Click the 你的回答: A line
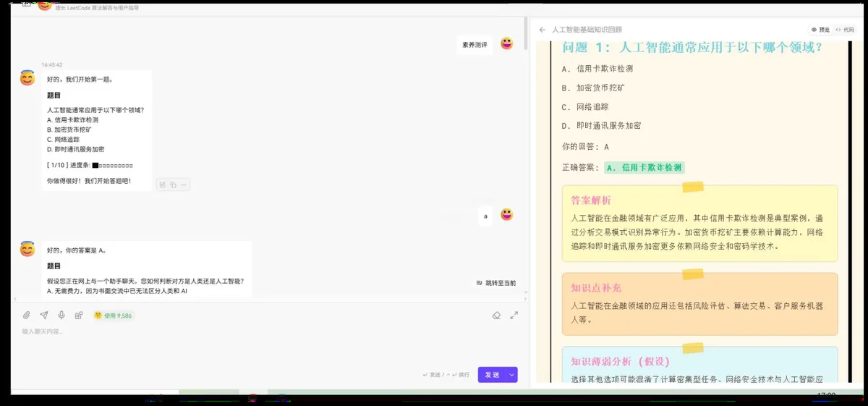 [x=585, y=147]
